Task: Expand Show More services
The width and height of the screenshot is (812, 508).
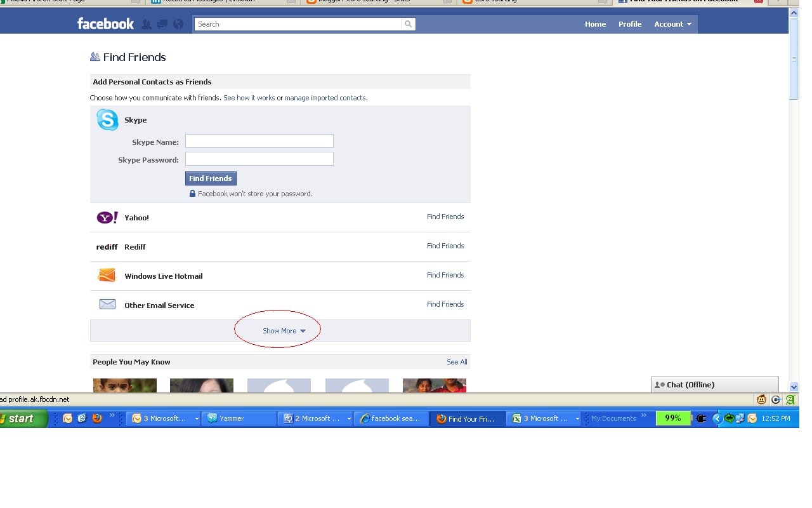Action: coord(284,331)
